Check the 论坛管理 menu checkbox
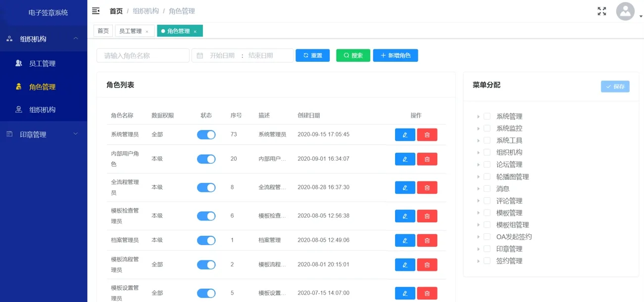The height and width of the screenshot is (302, 644). pyautogui.click(x=487, y=165)
